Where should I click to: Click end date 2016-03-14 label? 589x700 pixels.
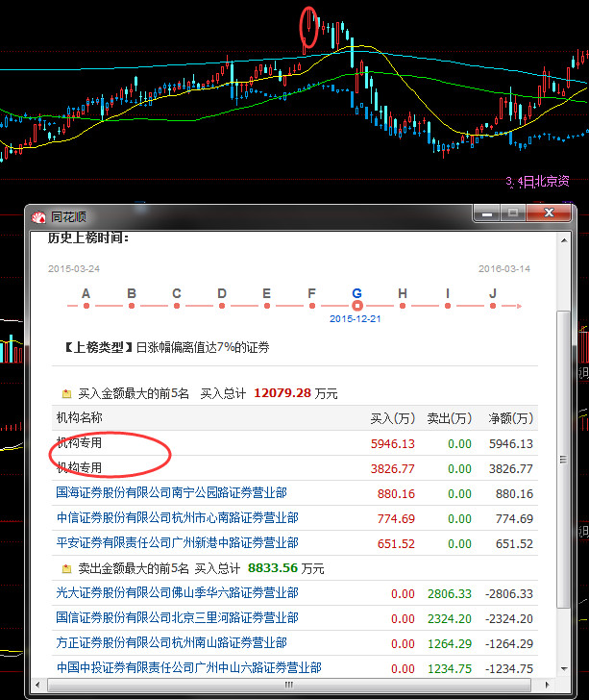click(x=504, y=269)
